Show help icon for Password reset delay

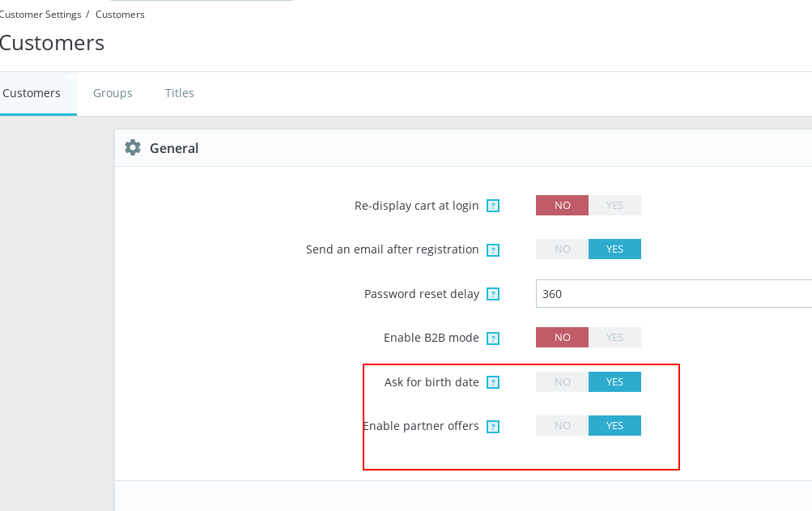493,294
